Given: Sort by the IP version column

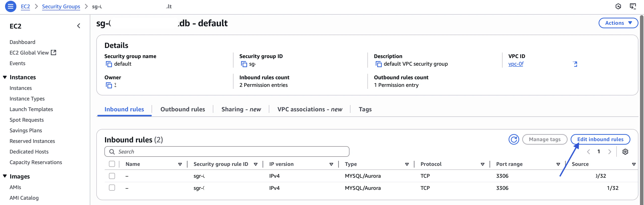Looking at the screenshot, I should click(331, 164).
